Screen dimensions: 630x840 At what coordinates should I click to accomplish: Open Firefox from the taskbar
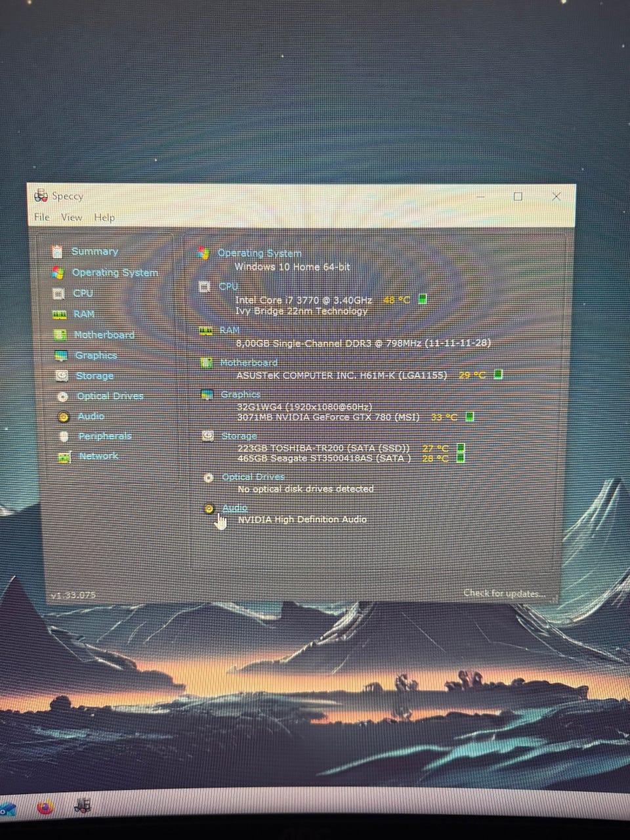click(45, 807)
